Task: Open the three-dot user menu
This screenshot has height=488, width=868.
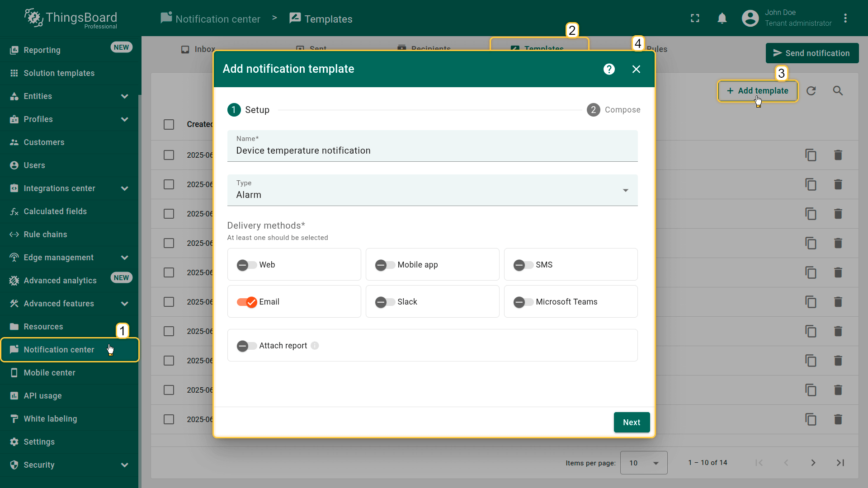Action: point(845,19)
